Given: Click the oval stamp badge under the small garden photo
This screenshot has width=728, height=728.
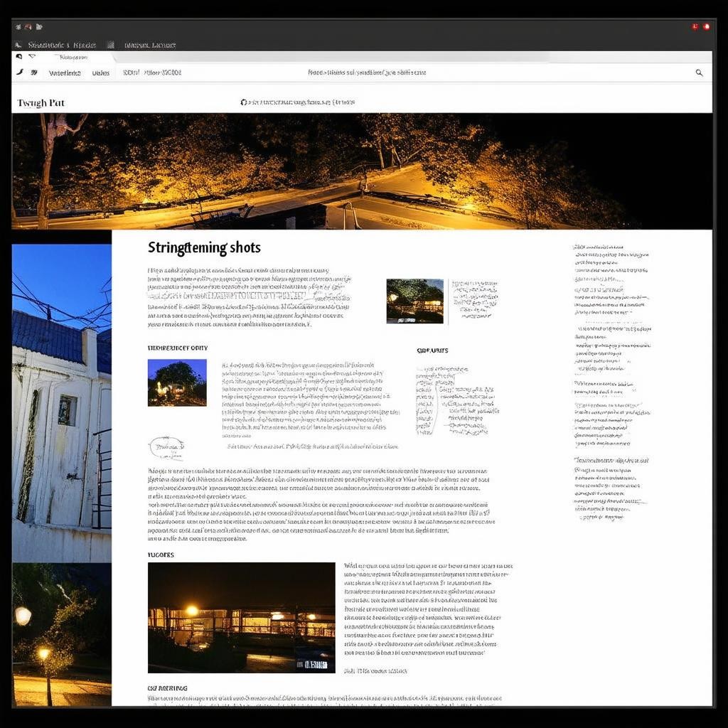Looking at the screenshot, I should point(166,448).
